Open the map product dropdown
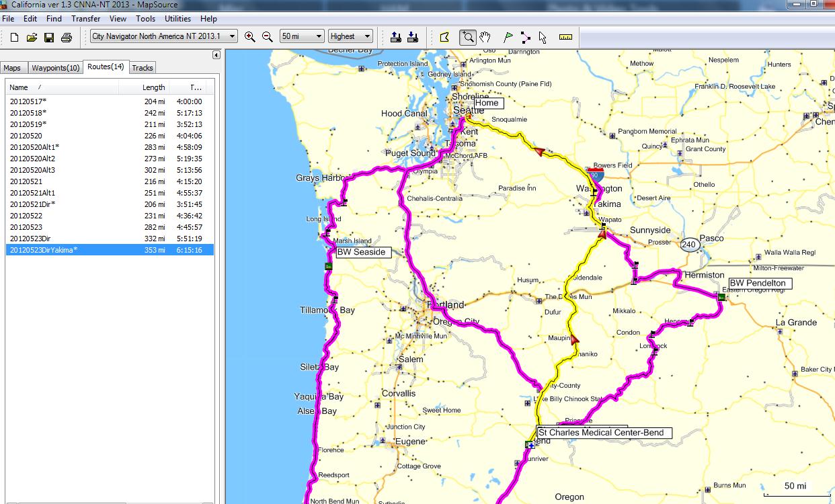Screen dimensions: 835x504 coord(232,36)
